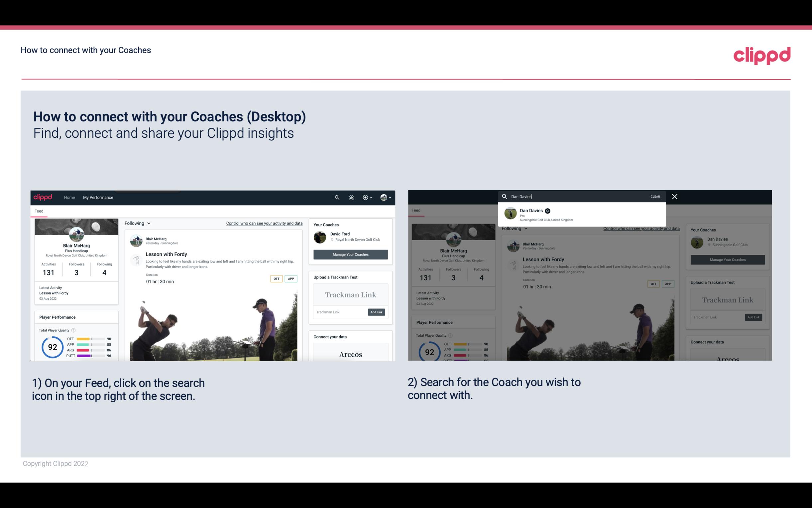Viewport: 812px width, 508px height.
Task: Click the David Ford coach profile icon
Action: pos(320,237)
